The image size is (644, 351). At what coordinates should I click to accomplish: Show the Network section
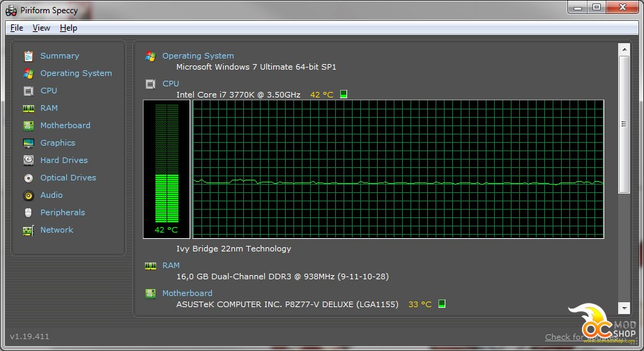coord(56,230)
